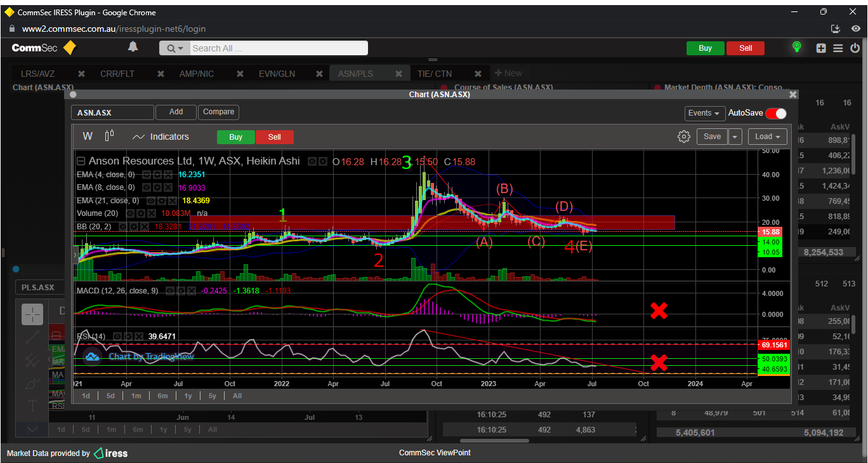Select the 1y time range
Image resolution: width=868 pixels, height=463 pixels.
tap(188, 396)
